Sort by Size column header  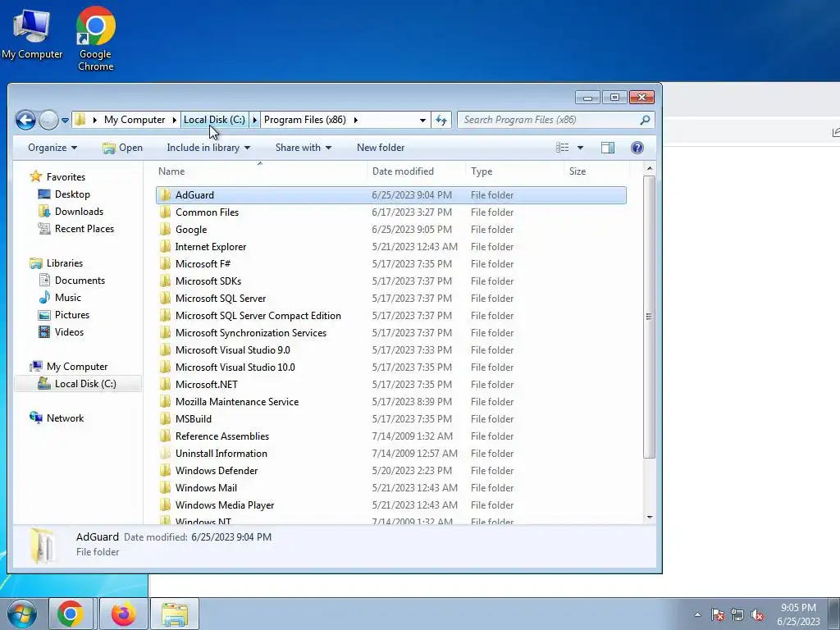pos(577,171)
